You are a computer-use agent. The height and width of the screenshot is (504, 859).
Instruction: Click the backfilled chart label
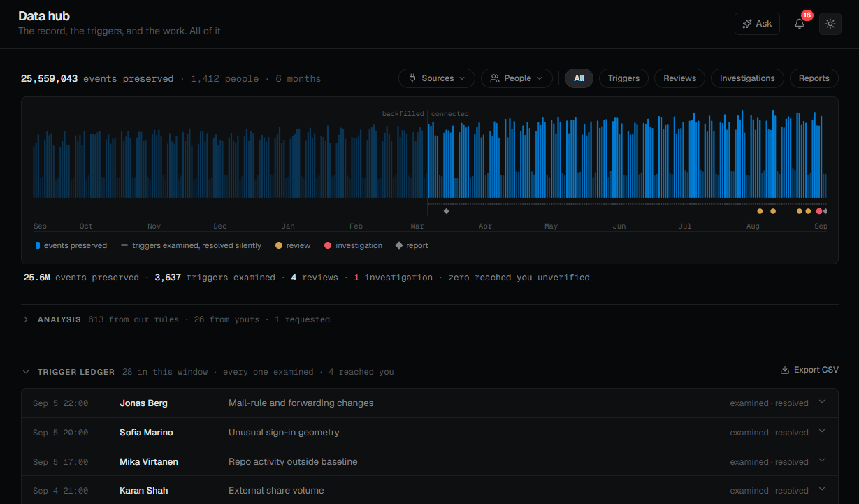click(403, 114)
